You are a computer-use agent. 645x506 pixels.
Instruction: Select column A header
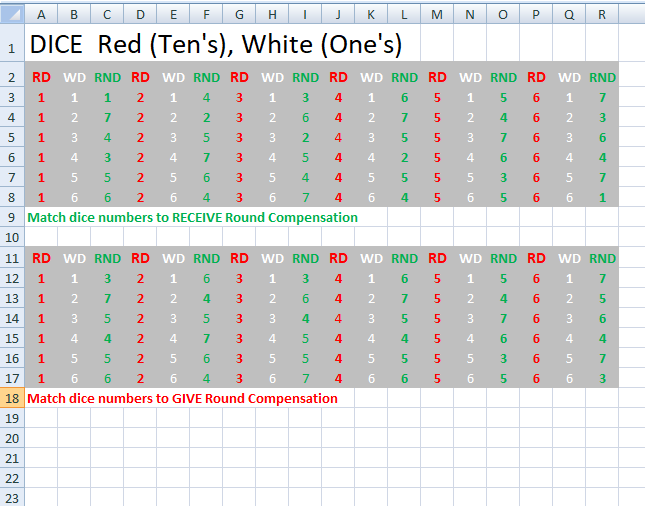pyautogui.click(x=41, y=15)
